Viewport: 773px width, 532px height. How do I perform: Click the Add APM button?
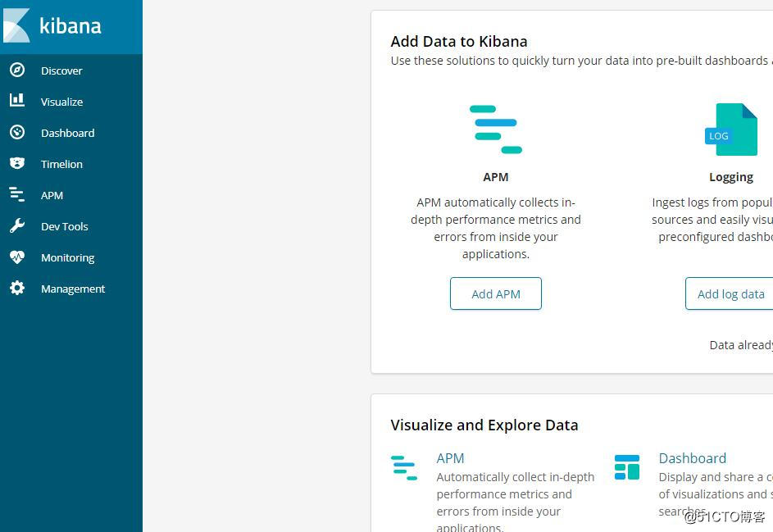pos(495,293)
